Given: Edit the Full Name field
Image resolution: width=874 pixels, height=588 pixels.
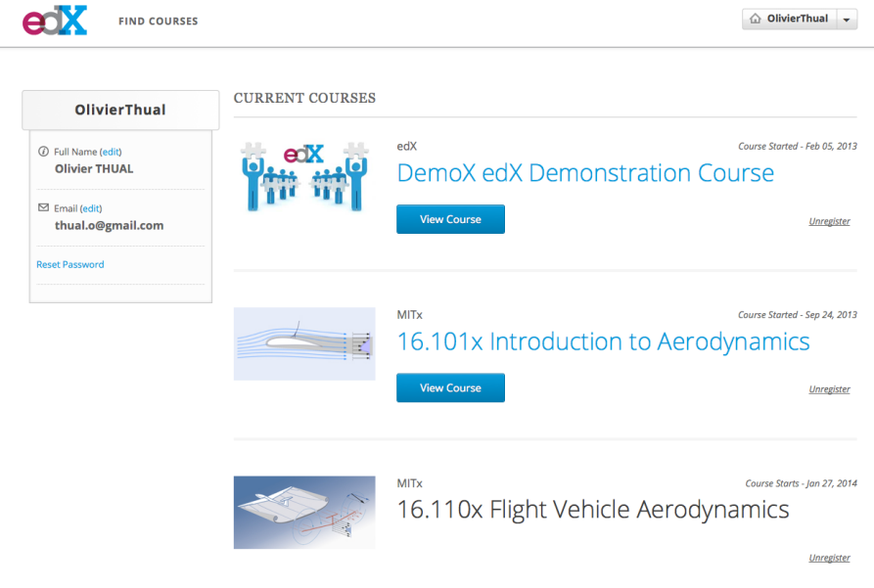Looking at the screenshot, I should tap(111, 152).
